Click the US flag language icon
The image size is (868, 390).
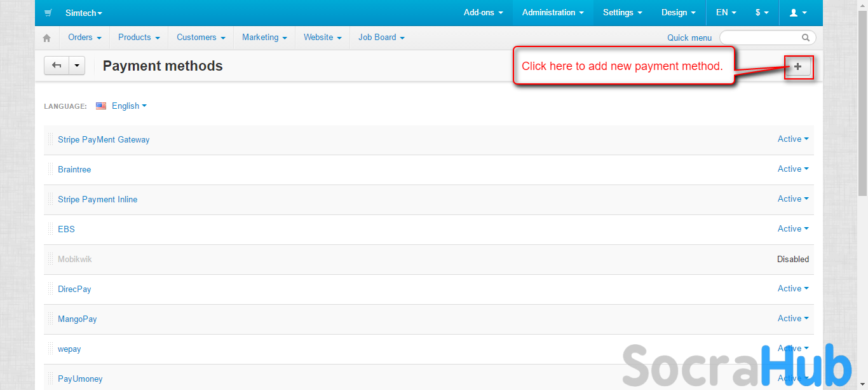pyautogui.click(x=101, y=106)
